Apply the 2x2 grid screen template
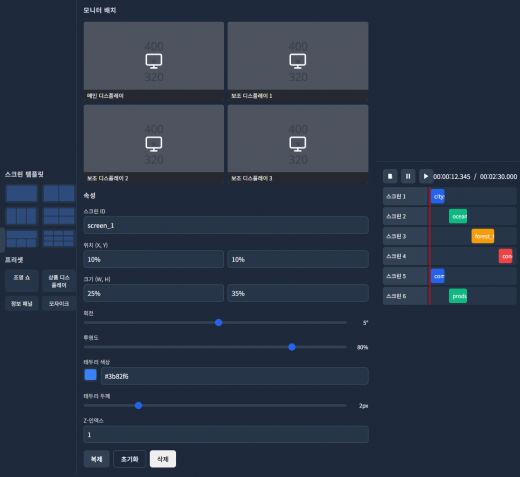The width and height of the screenshot is (520, 477). tap(59, 216)
